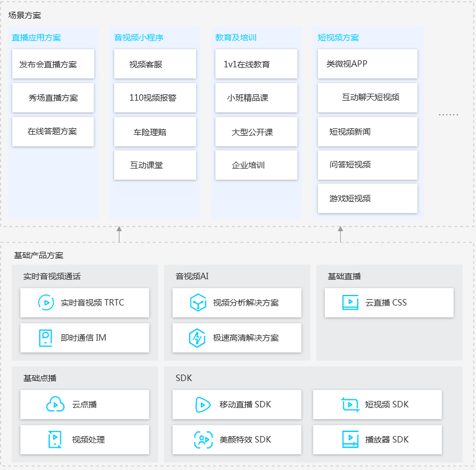Click the 视频分析解决方案 hexagon icon

pyautogui.click(x=198, y=303)
